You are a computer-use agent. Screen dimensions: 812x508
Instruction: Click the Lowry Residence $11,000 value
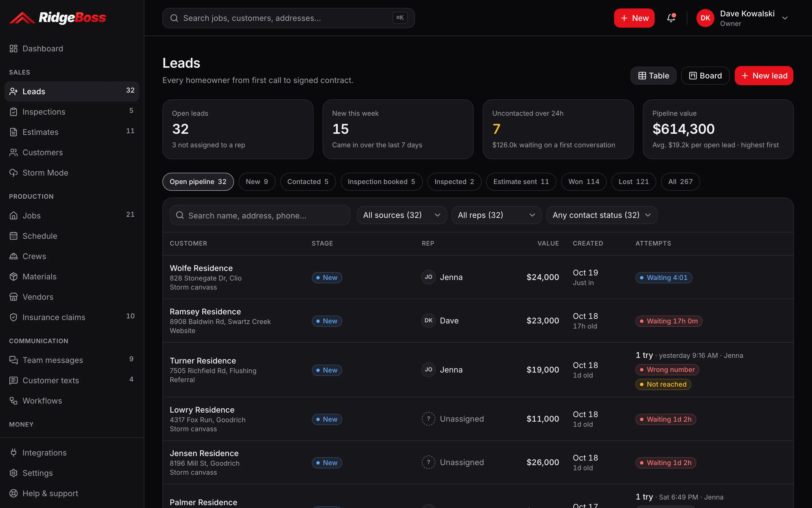542,419
